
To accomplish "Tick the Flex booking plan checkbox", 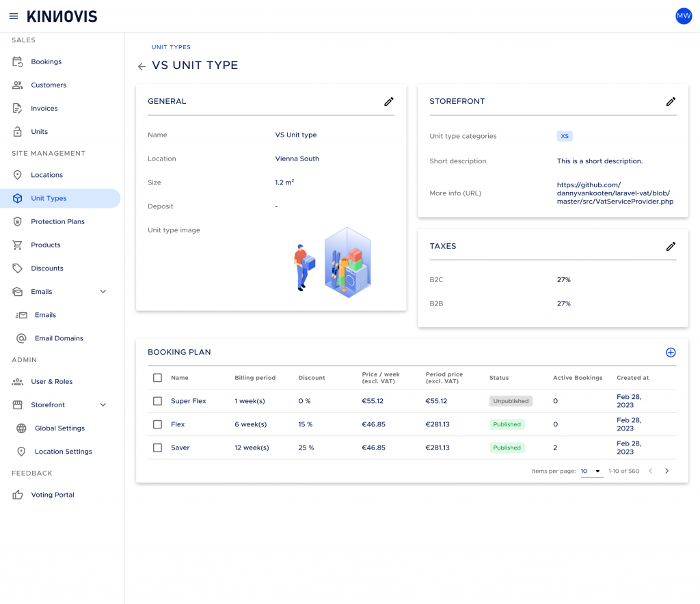I will (x=158, y=424).
